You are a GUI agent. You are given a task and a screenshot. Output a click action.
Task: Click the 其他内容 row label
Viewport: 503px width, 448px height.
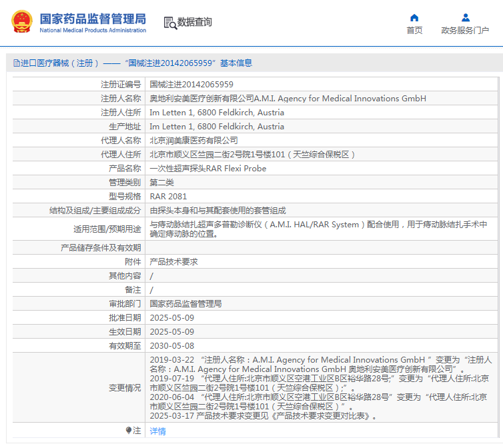(125, 276)
